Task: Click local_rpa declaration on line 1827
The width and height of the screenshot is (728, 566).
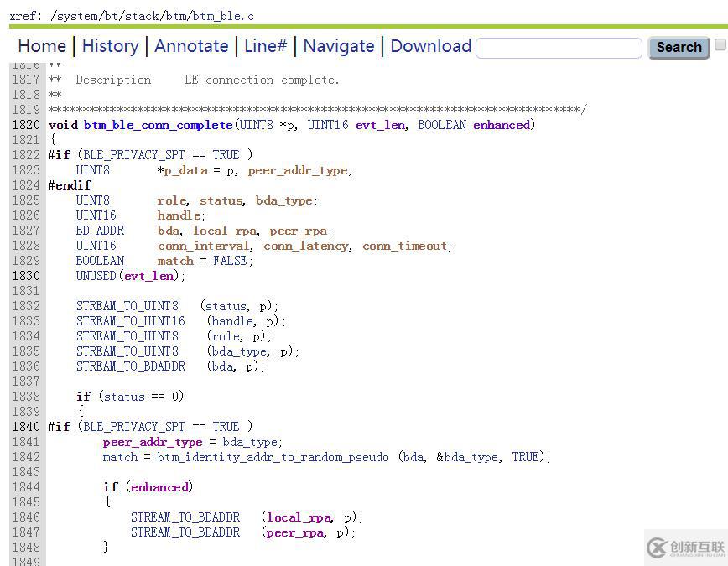Action: (225, 231)
